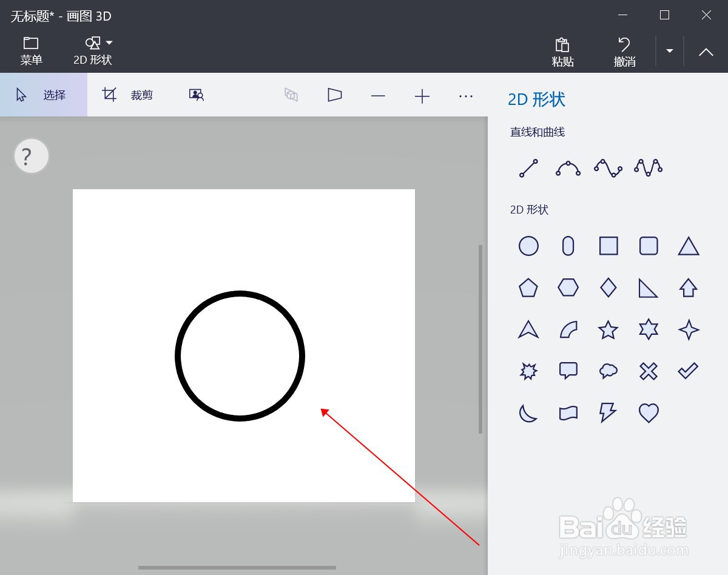Click the question mark help button

click(x=31, y=156)
